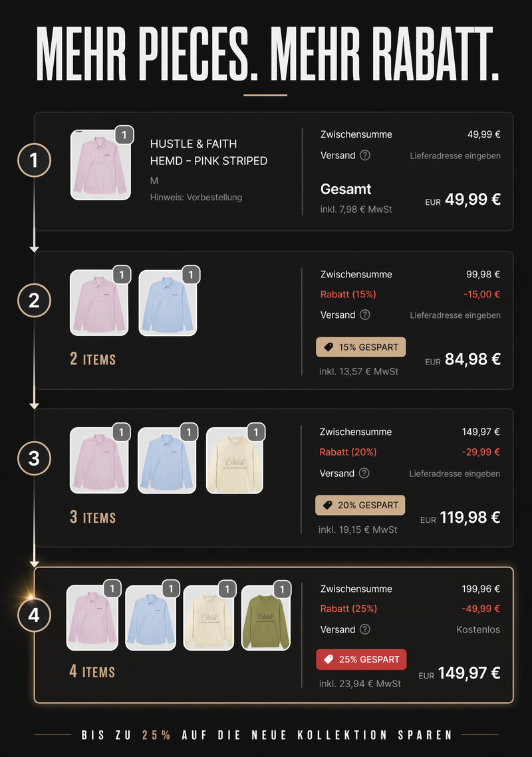Click the red Rabatt (25%) label
The width and height of the screenshot is (532, 757).
pyautogui.click(x=348, y=609)
